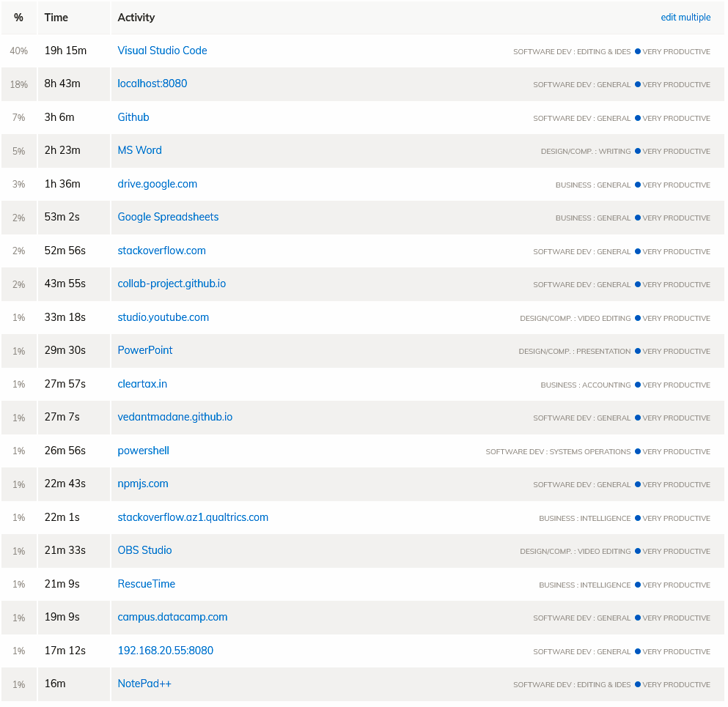Select the MS Word activity link
This screenshot has width=728, height=707.
pos(139,150)
